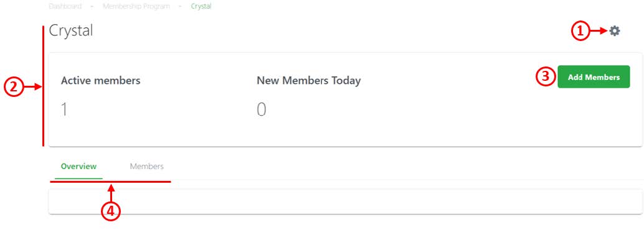Click the Add Members button
Image resolution: width=644 pixels, height=230 pixels.
click(x=594, y=76)
